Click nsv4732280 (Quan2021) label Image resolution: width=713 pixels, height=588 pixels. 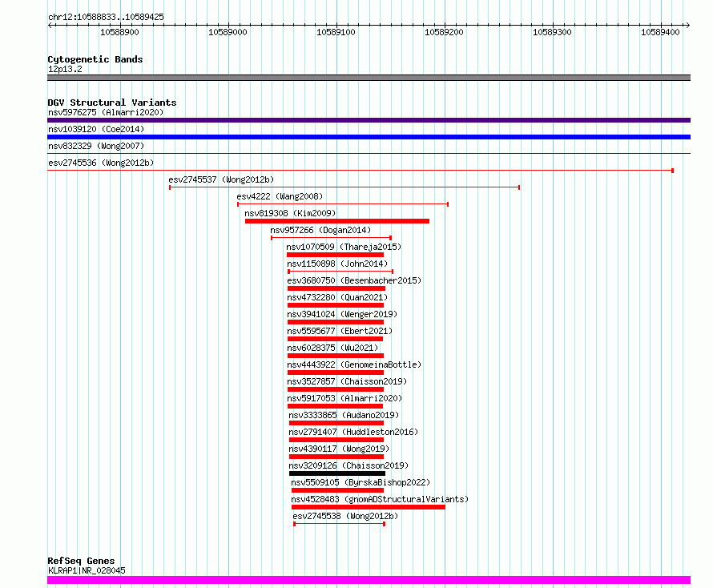tap(337, 297)
